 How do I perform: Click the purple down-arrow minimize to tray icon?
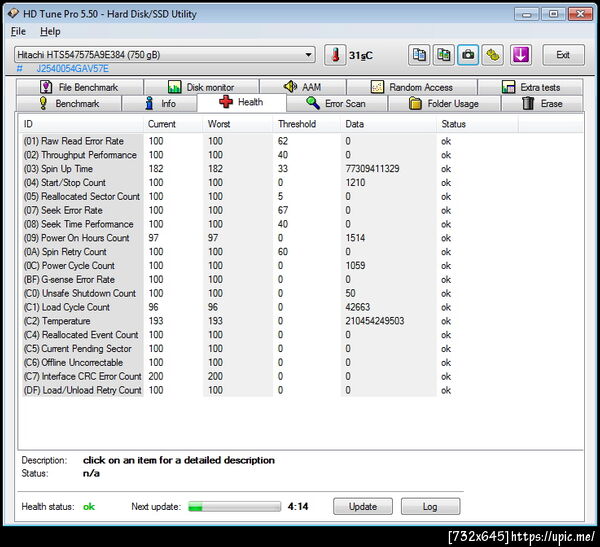coord(520,55)
